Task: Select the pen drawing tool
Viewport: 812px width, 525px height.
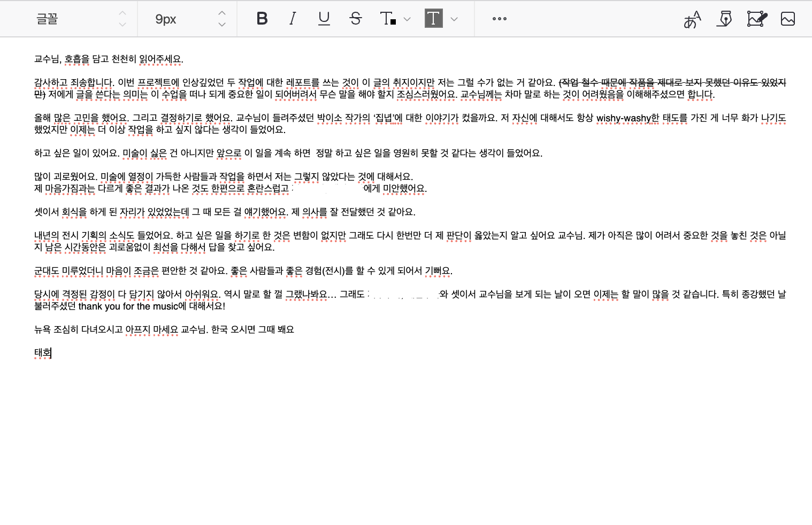Action: coord(724,19)
